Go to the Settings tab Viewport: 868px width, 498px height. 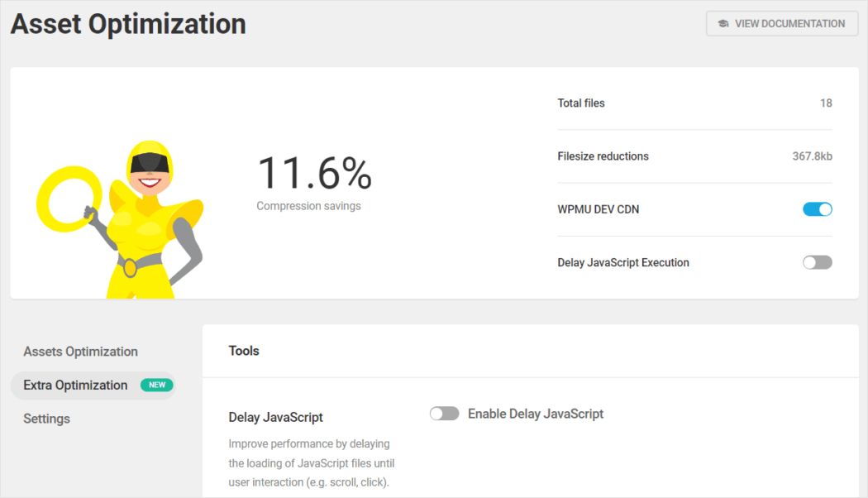(x=46, y=419)
